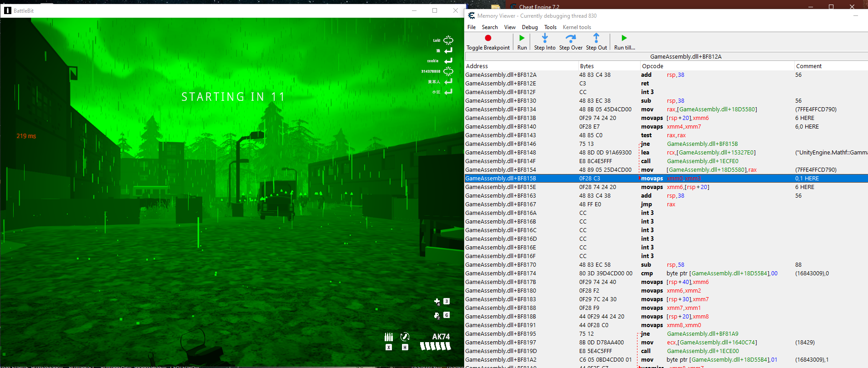Image resolution: width=868 pixels, height=368 pixels.
Task: Click the BattleBit window title icon
Action: point(7,10)
